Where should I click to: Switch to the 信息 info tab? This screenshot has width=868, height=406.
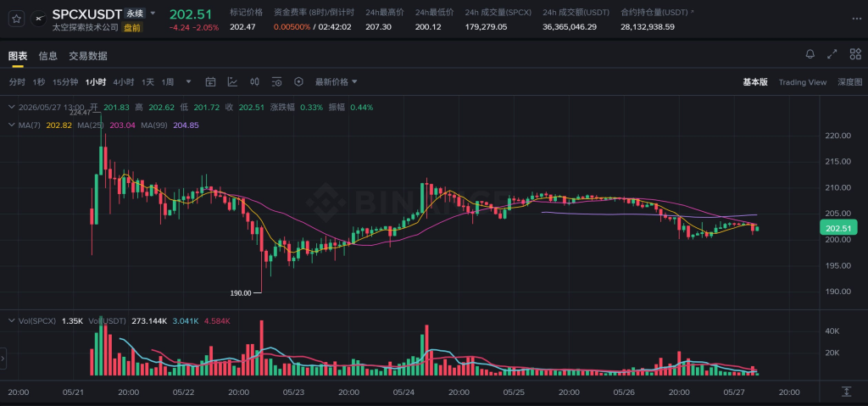(x=48, y=55)
